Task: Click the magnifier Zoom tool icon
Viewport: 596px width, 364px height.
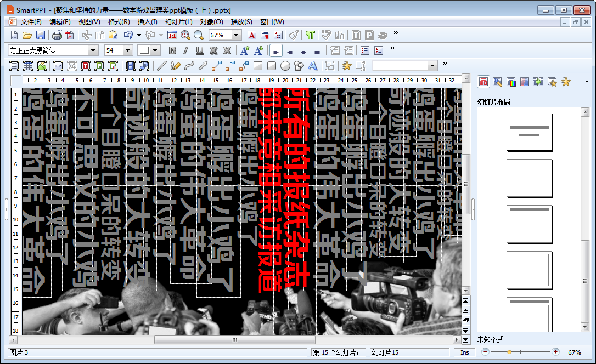Action: 198,35
